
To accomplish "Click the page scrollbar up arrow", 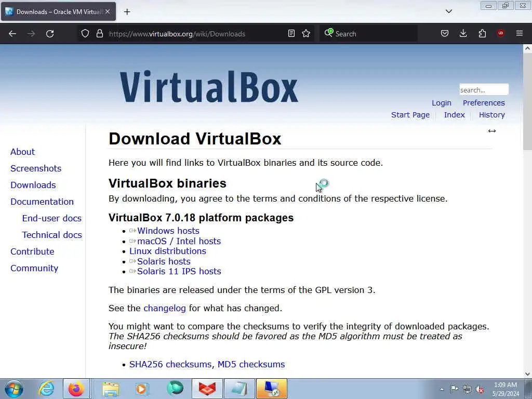I will 527,48.
